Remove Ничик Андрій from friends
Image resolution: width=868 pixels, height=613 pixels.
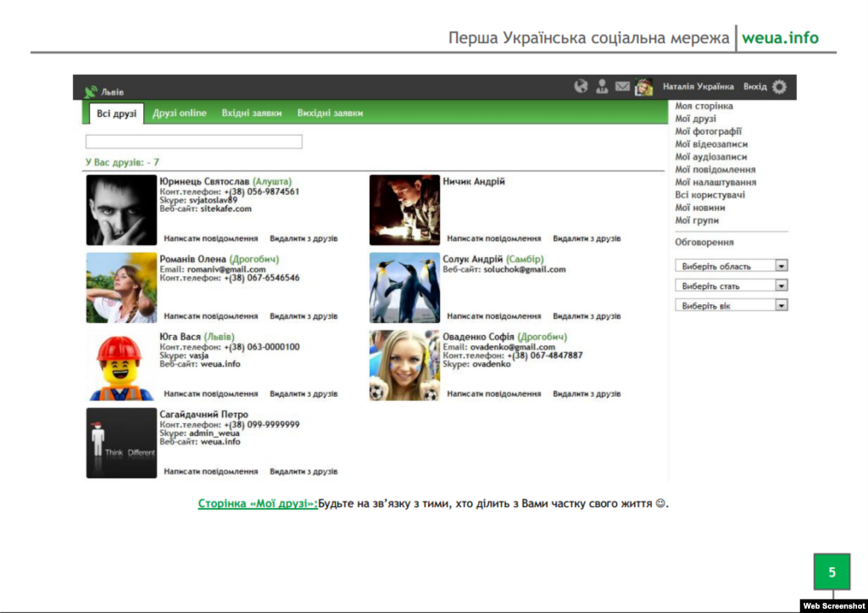[587, 239]
